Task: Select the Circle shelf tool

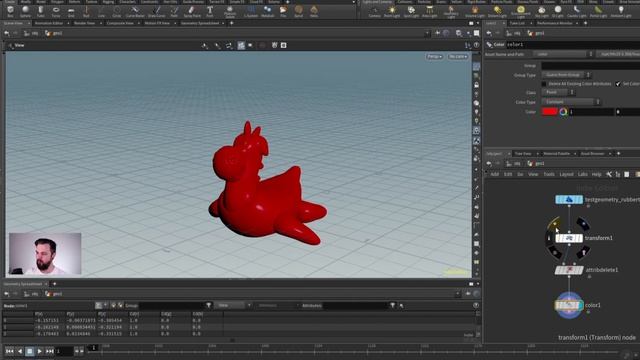Action: pos(117,11)
